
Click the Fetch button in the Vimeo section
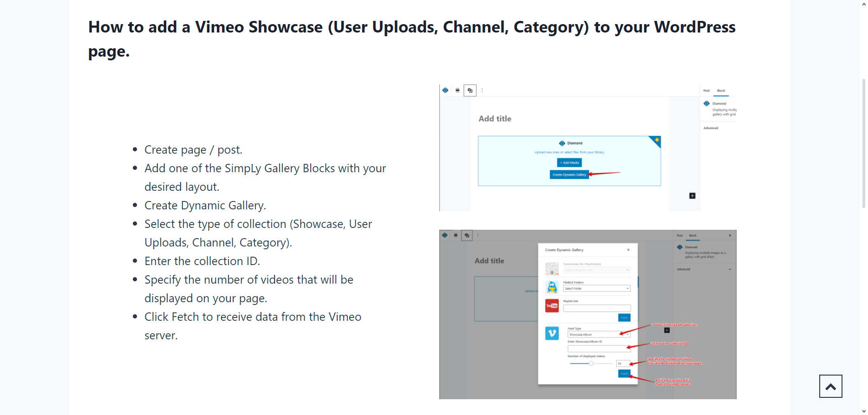pos(624,374)
